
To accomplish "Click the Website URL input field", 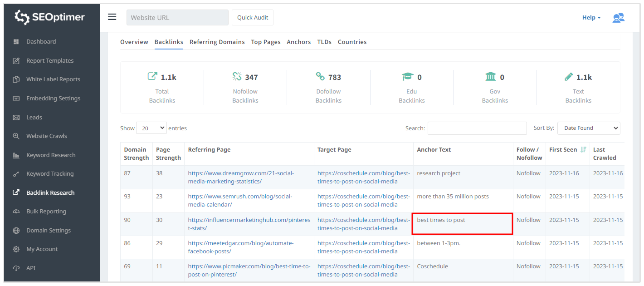I will point(177,18).
